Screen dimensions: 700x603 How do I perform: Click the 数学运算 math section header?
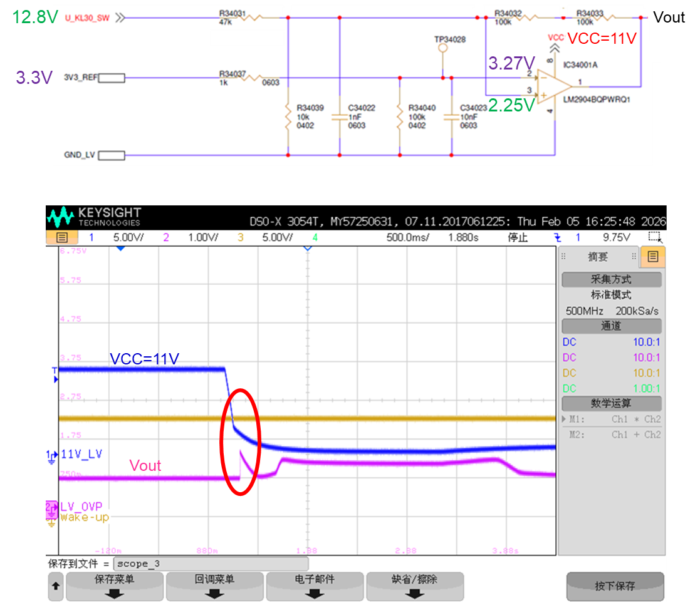[611, 403]
